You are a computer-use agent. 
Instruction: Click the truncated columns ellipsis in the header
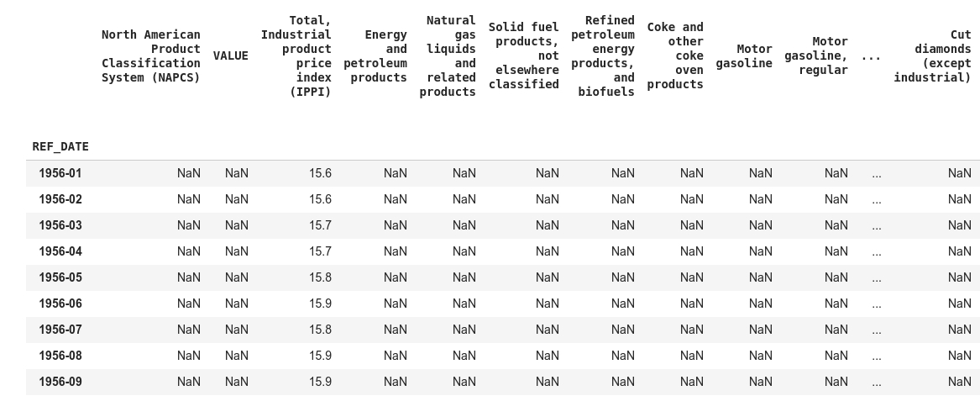pos(872,56)
